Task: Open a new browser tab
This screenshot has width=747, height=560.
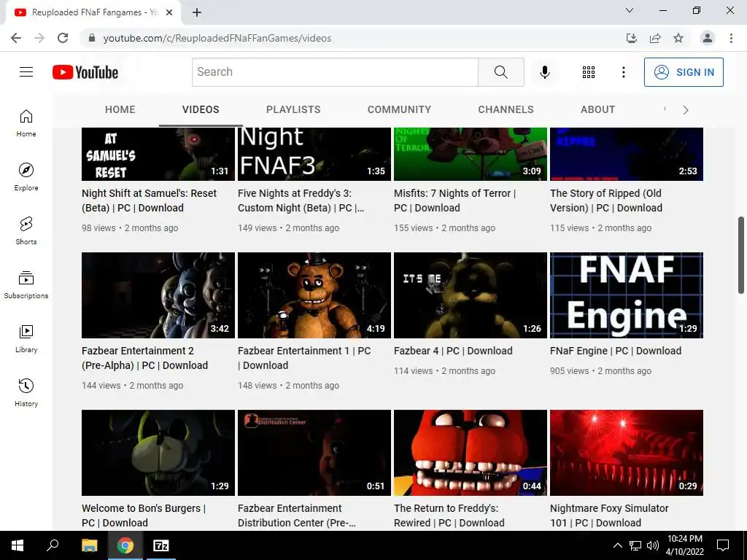Action: pyautogui.click(x=197, y=13)
